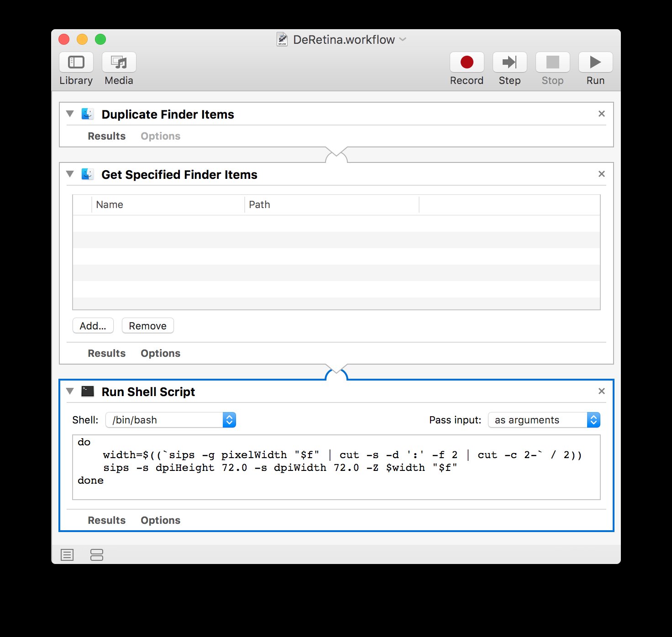Open the Media browser
The image size is (672, 637).
(119, 62)
